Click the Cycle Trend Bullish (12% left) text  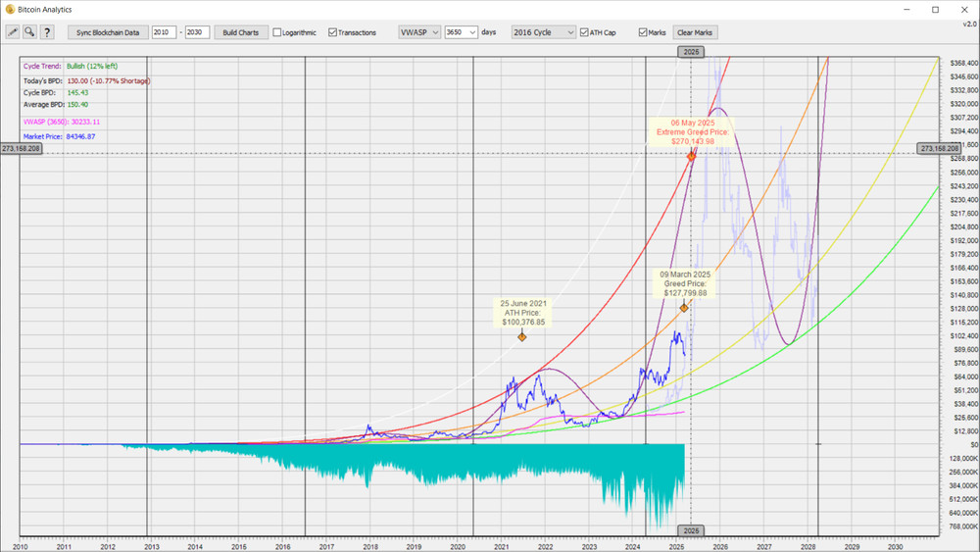click(92, 67)
